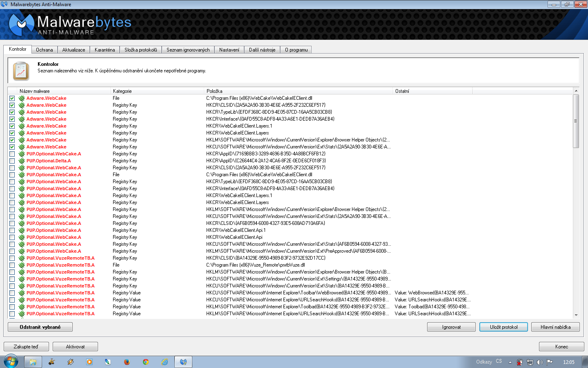Uncheck the Adware.WebCake File row checkbox
The height and width of the screenshot is (368, 588).
click(12, 98)
